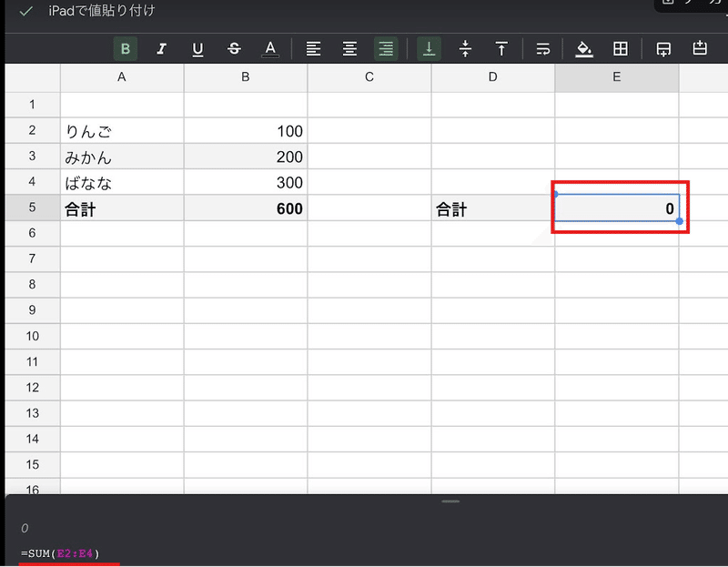
Task: Open the text color picker
Action: 270,48
